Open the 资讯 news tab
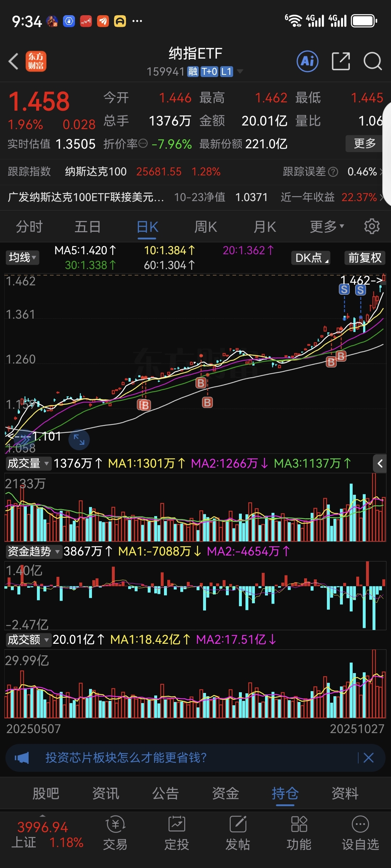The height and width of the screenshot is (868, 391). tap(106, 793)
